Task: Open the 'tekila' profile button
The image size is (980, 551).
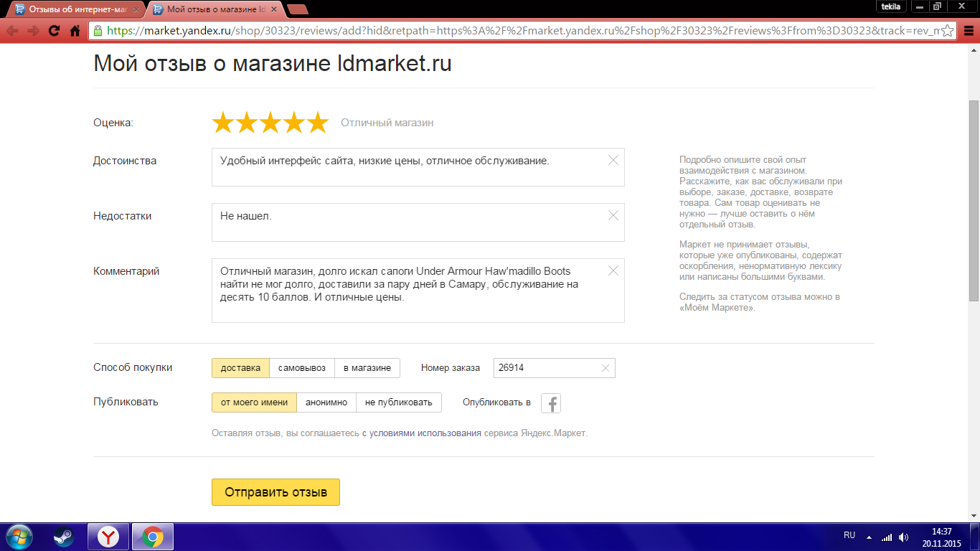Action: (890, 6)
